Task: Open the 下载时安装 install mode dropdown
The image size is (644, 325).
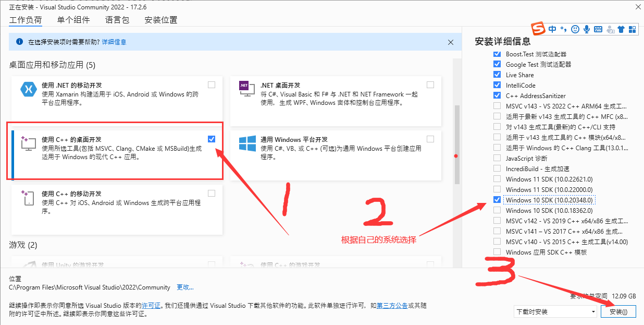Action: click(x=555, y=312)
